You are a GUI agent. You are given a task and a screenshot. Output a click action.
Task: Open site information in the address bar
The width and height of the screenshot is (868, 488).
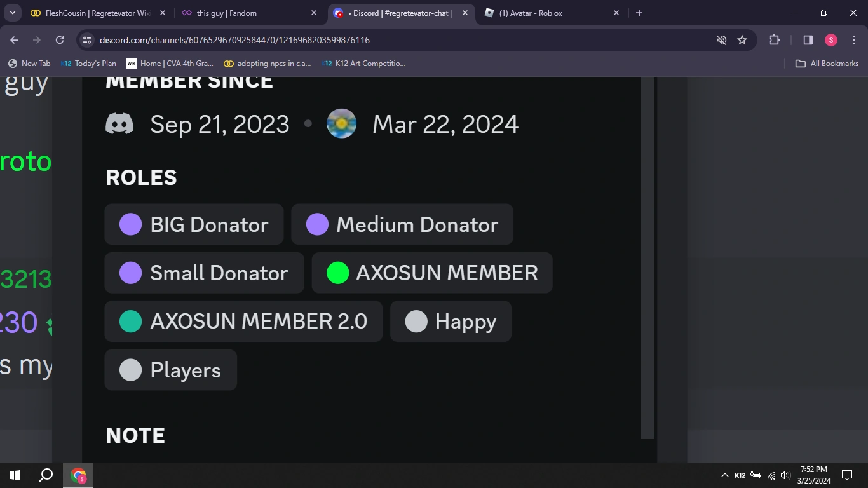86,39
